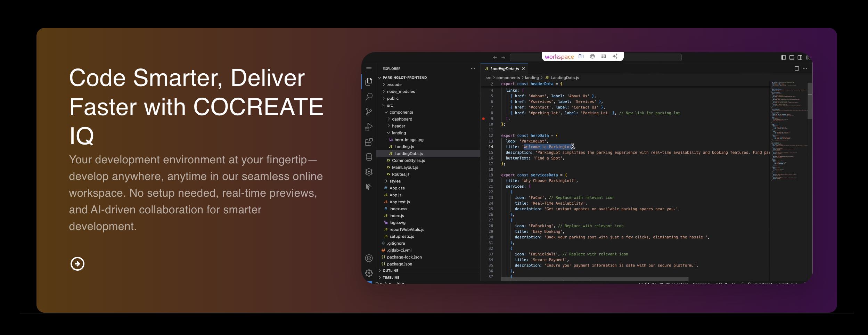Open the Explorer More Actions ellipsis
868x335 pixels.
473,68
